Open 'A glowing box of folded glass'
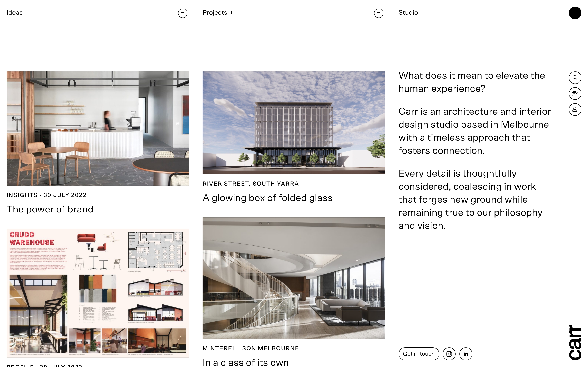The width and height of the screenshot is (588, 367). point(267,198)
